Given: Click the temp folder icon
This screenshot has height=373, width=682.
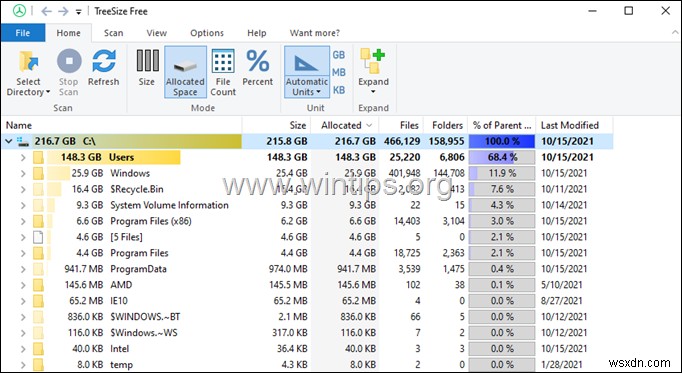Looking at the screenshot, I should [x=38, y=364].
